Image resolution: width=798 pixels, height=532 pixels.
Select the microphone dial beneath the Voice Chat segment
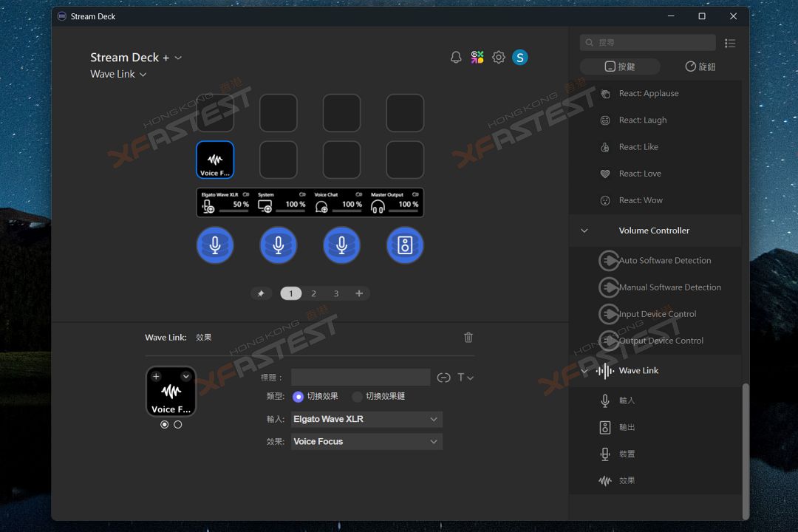point(341,245)
